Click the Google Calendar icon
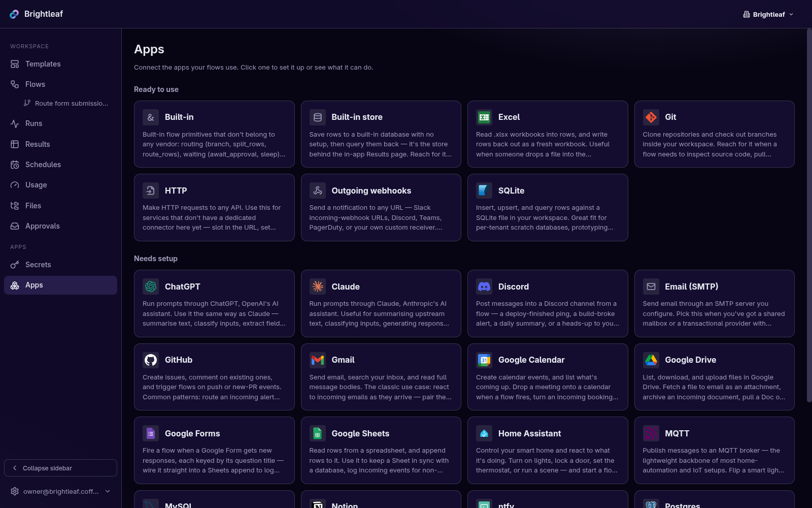The width and height of the screenshot is (812, 508). (x=484, y=360)
